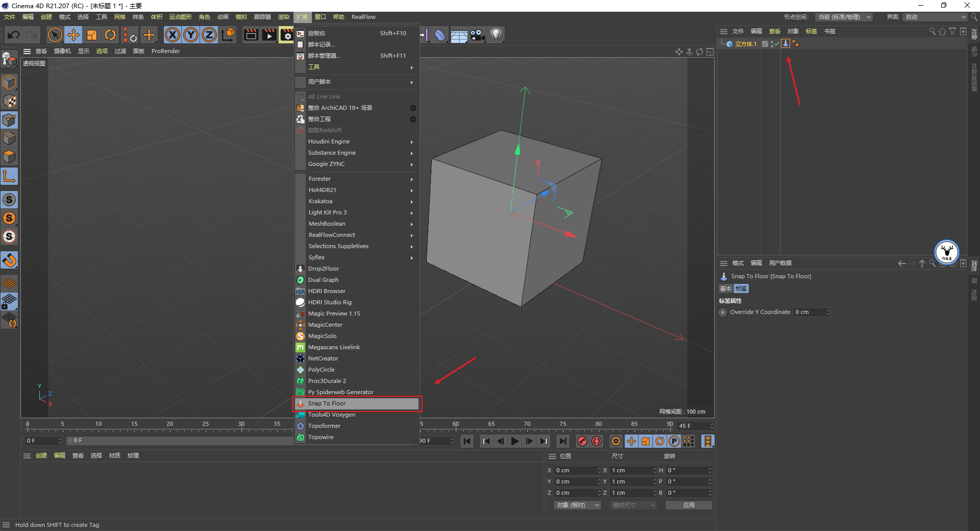Launch Megascans Livelink plugin

pyautogui.click(x=357, y=347)
